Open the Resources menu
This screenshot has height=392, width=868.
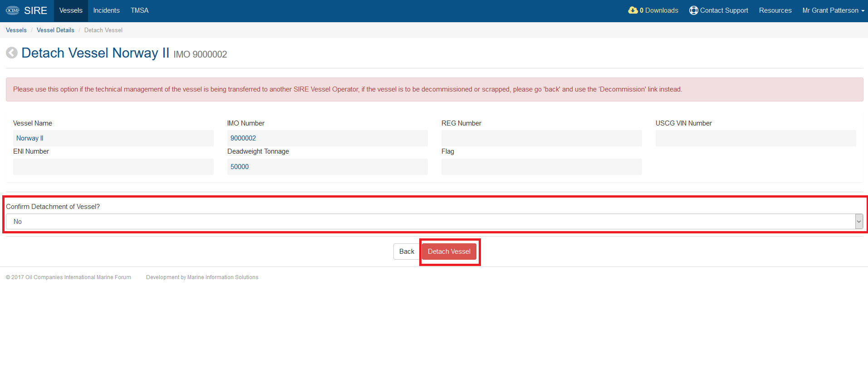tap(775, 10)
